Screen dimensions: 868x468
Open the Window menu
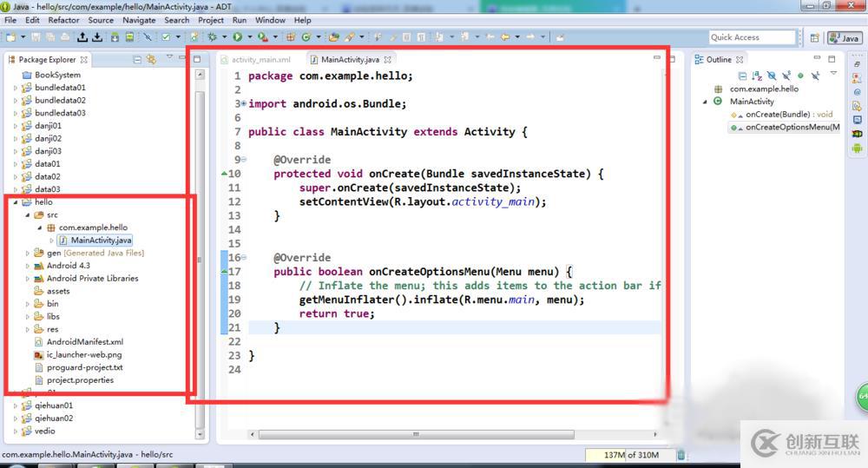[270, 20]
